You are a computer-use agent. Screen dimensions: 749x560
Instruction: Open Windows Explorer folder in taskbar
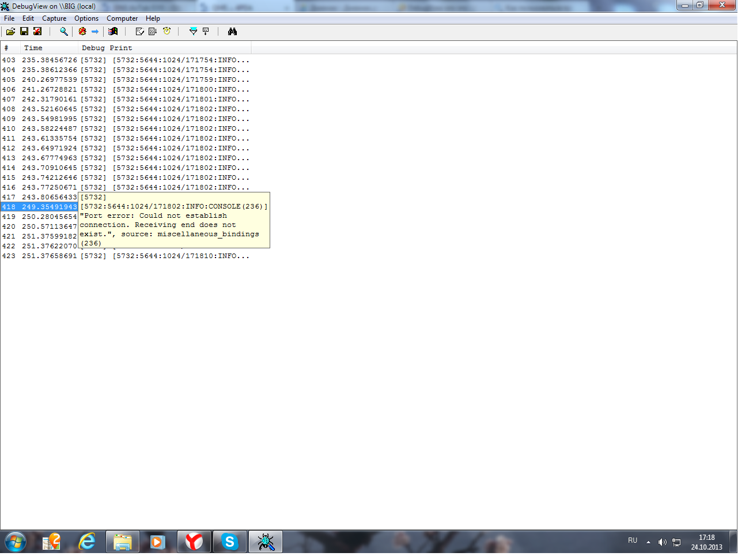click(x=123, y=542)
